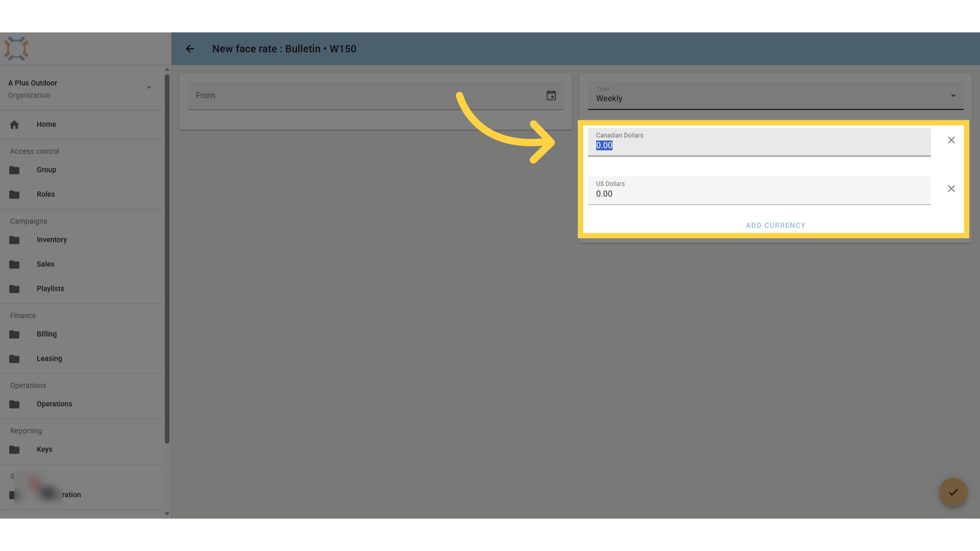This screenshot has height=551, width=980.
Task: Open the calendar picker in From field
Action: click(551, 95)
